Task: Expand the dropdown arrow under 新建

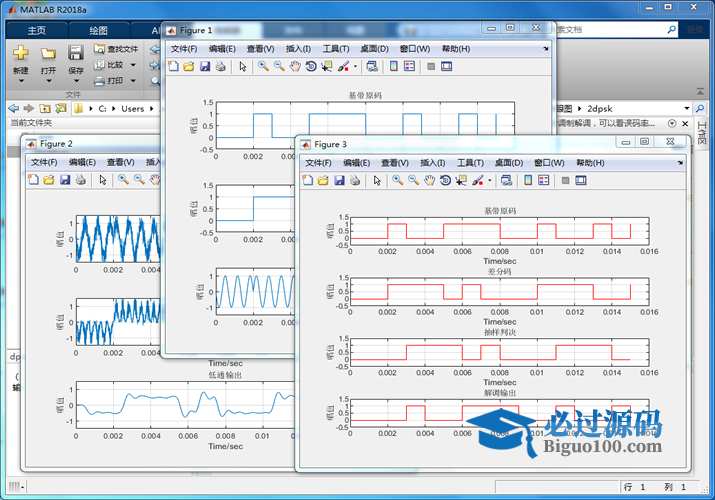Action: 21,81
